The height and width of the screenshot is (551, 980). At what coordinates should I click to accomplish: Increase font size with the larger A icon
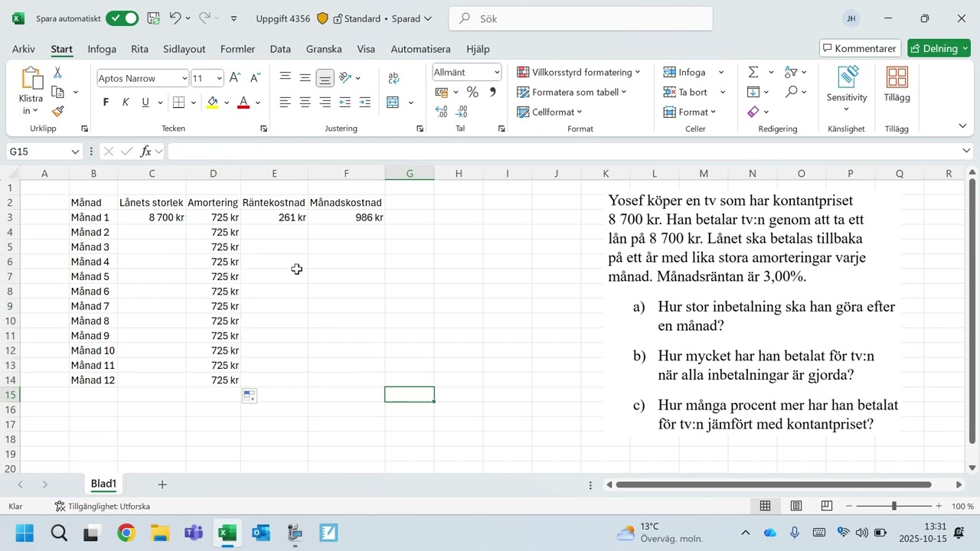235,78
